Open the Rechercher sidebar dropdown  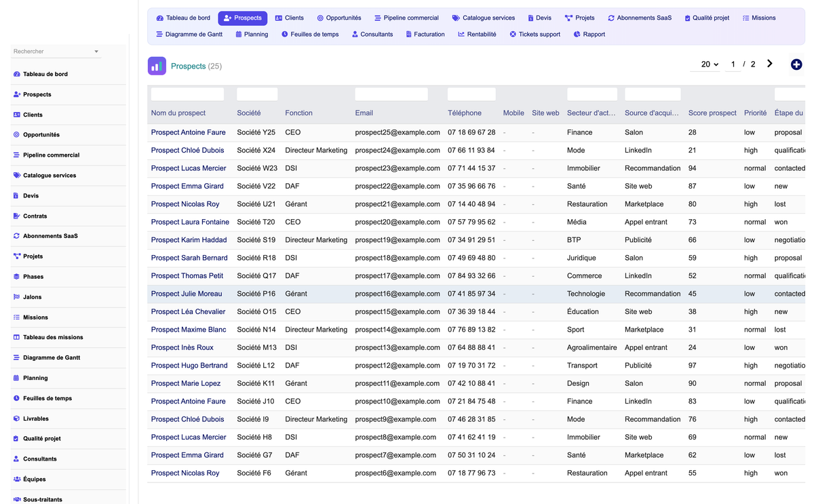[56, 52]
